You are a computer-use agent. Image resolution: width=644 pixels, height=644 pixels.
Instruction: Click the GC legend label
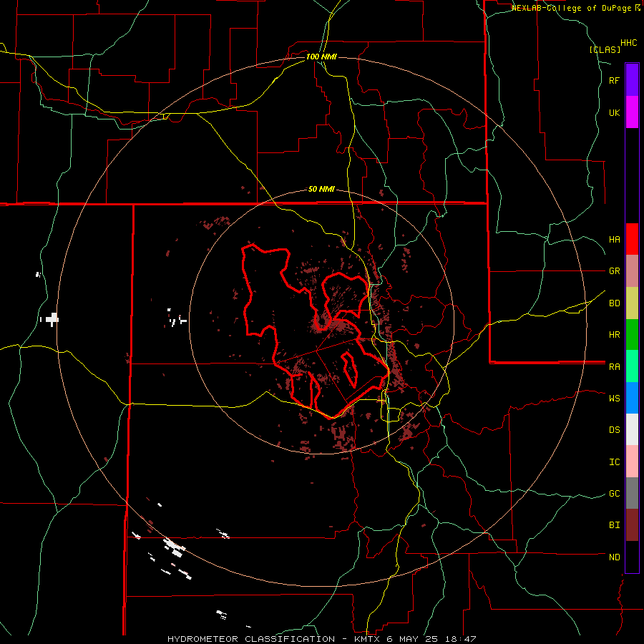point(614,493)
